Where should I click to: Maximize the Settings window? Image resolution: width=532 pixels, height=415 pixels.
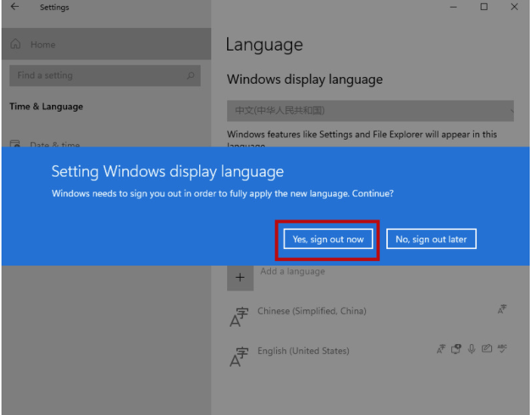pos(484,8)
